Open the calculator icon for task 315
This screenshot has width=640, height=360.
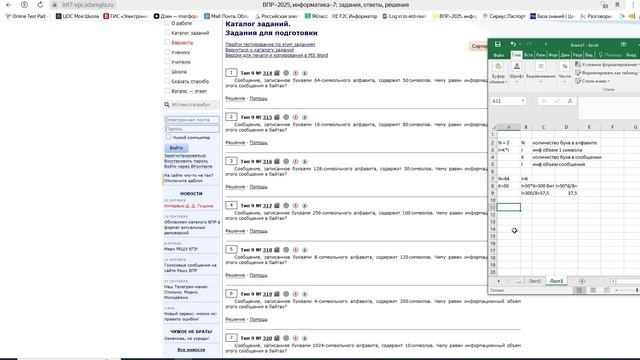pos(277,117)
